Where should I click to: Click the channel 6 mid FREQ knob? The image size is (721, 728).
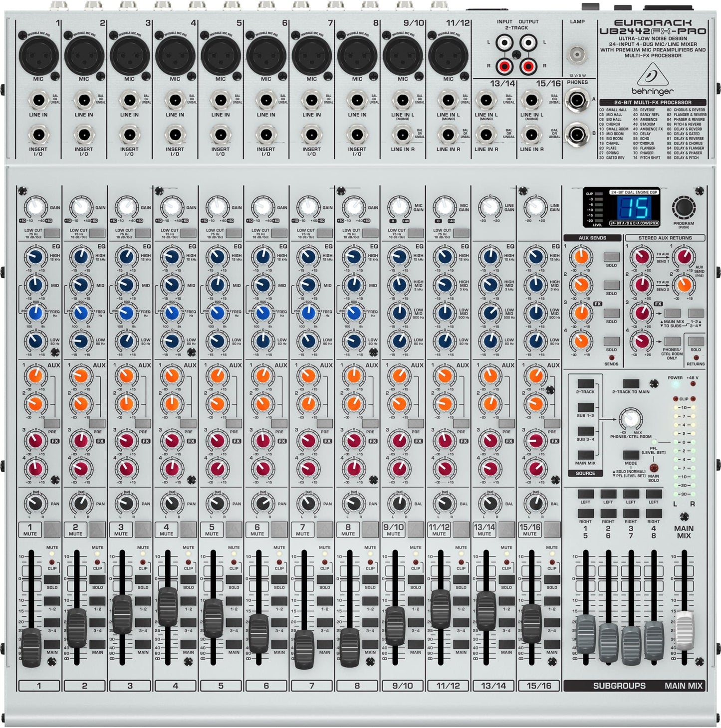coord(263,313)
